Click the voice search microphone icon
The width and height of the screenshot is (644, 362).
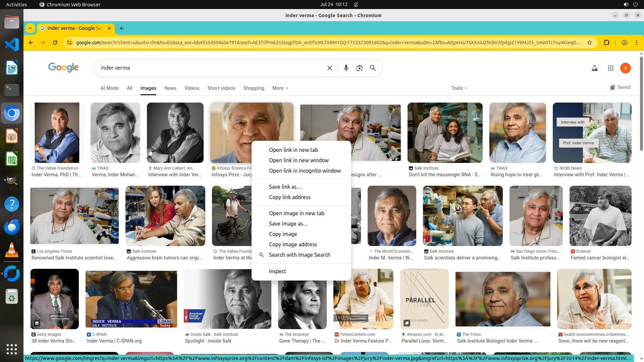click(346, 68)
